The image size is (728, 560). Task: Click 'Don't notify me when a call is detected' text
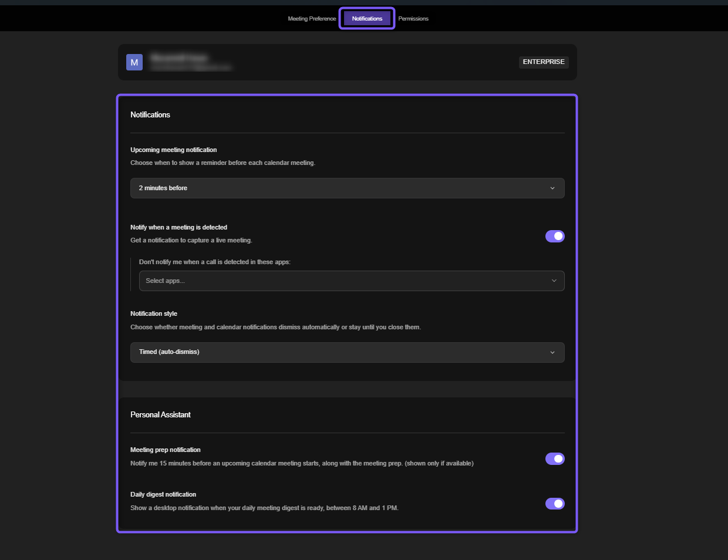(215, 262)
